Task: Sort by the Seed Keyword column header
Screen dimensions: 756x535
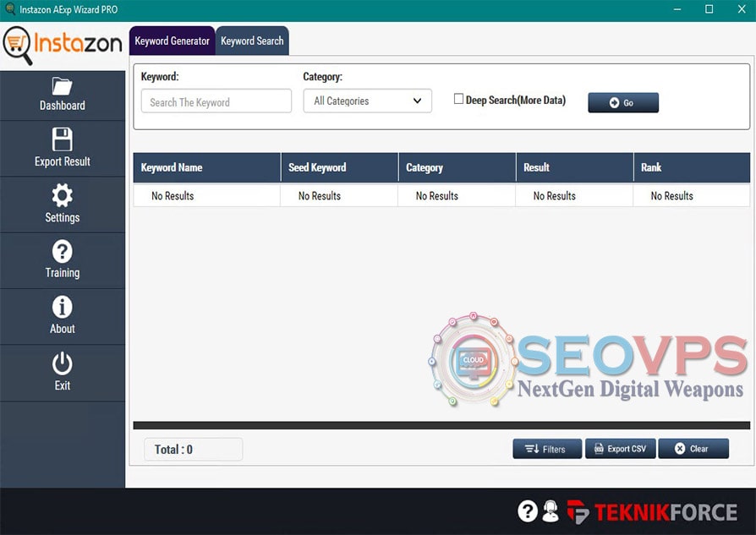Action: tap(339, 167)
